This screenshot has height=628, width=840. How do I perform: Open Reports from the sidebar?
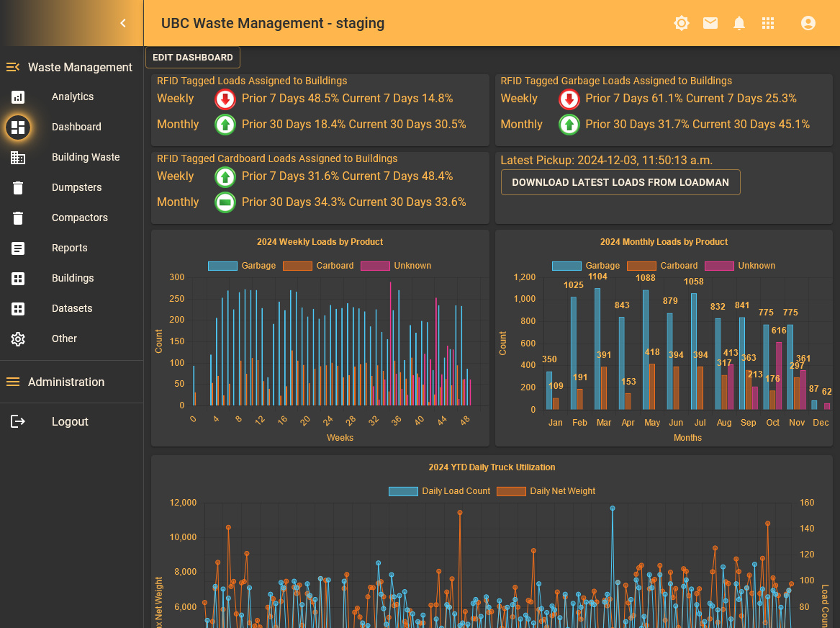click(x=69, y=248)
